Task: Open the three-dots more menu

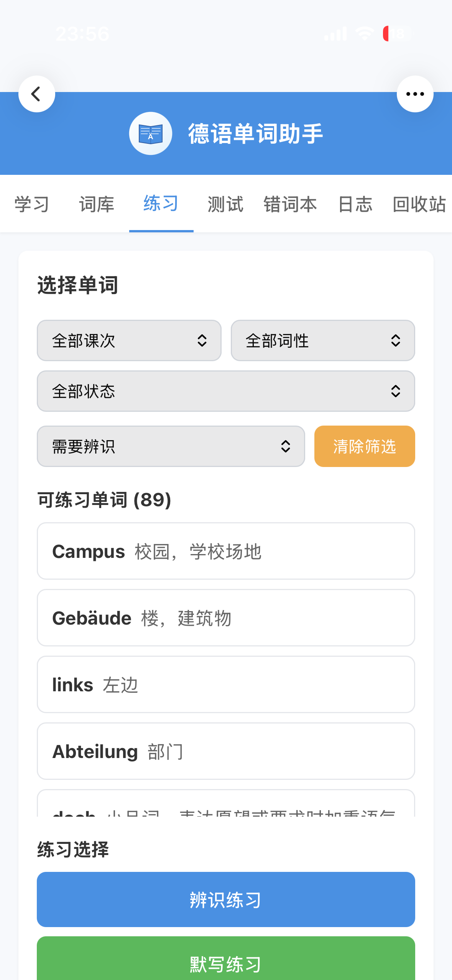Action: (x=415, y=94)
